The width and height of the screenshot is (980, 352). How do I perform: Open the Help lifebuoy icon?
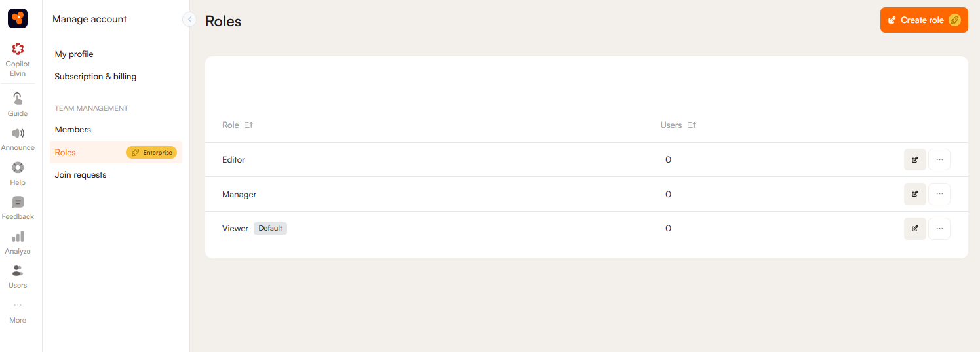(x=18, y=168)
